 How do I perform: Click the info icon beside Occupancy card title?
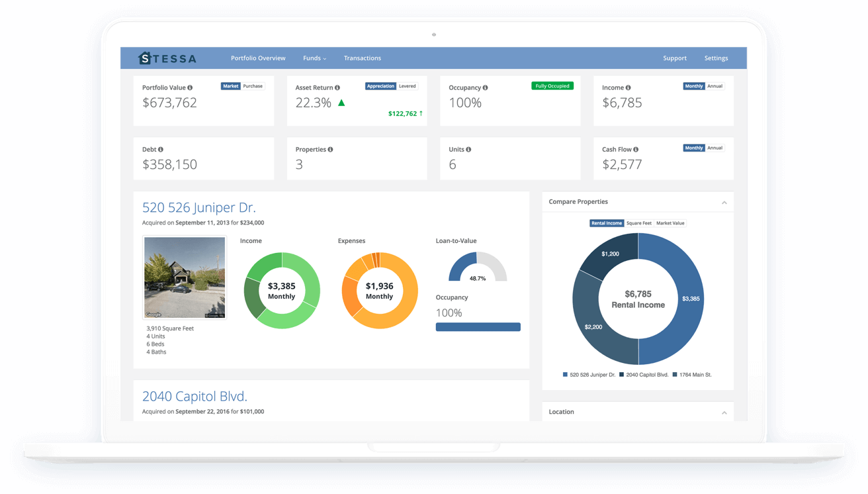pyautogui.click(x=485, y=87)
